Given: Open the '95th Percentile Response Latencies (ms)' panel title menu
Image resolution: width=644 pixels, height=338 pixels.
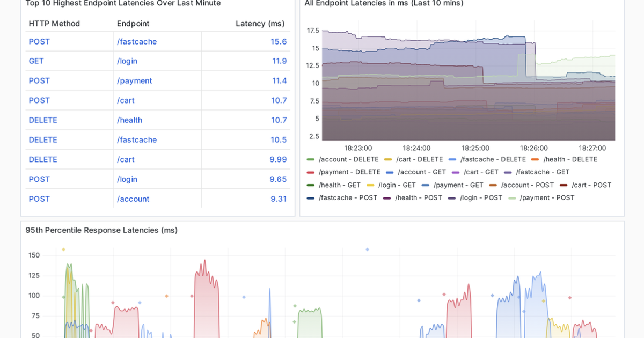Looking at the screenshot, I should pos(101,230).
